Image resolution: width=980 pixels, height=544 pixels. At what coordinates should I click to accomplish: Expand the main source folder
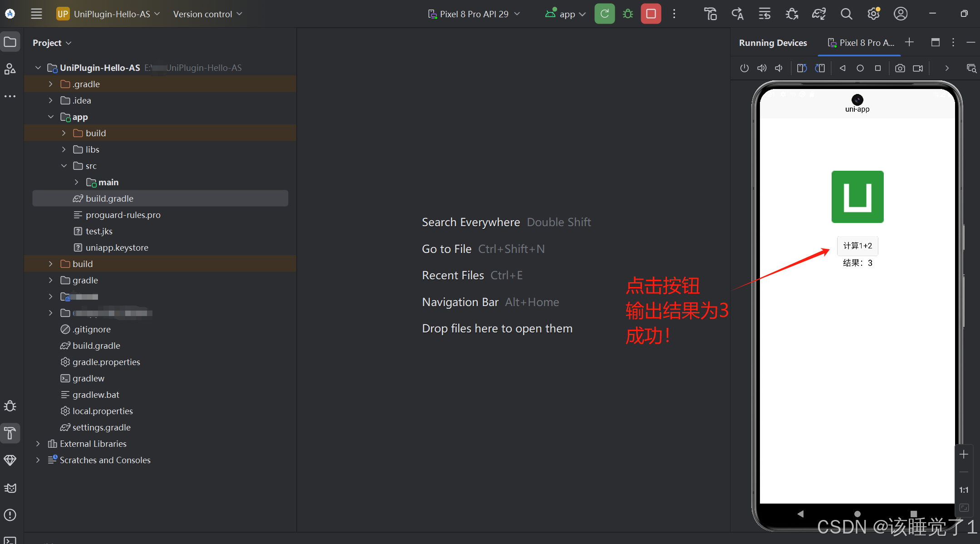point(76,182)
